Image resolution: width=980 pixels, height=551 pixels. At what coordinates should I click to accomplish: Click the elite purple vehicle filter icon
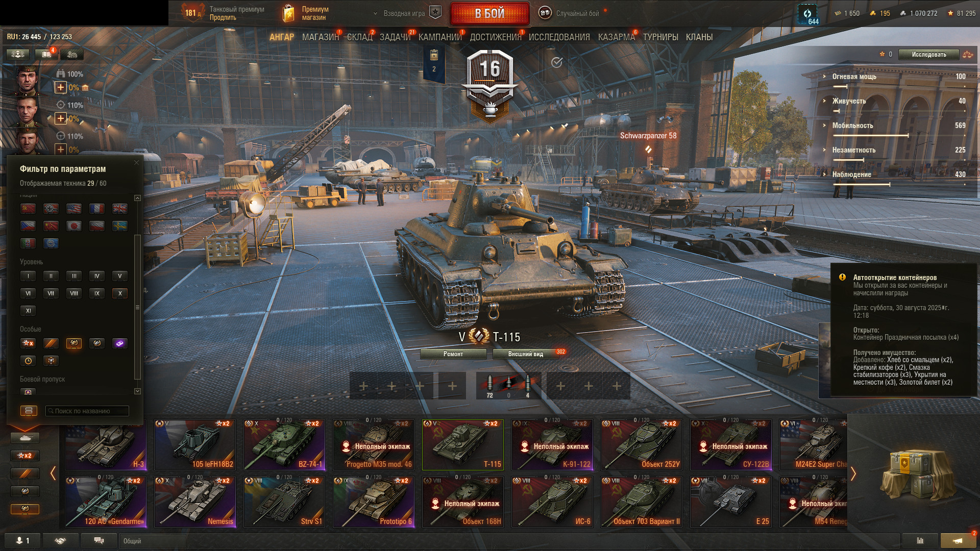tap(120, 343)
